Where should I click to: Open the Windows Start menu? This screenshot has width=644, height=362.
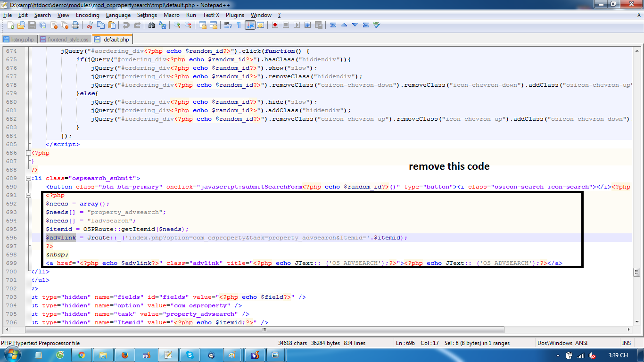[x=13, y=354]
